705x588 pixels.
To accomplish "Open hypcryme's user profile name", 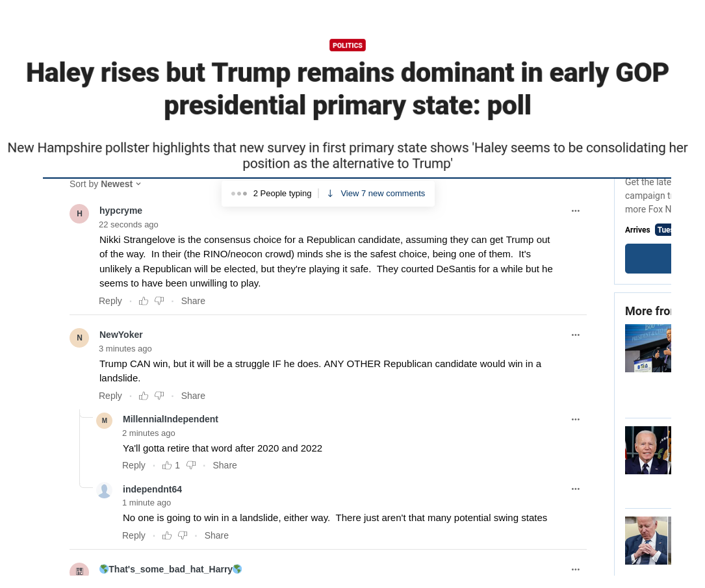I will click(x=120, y=211).
